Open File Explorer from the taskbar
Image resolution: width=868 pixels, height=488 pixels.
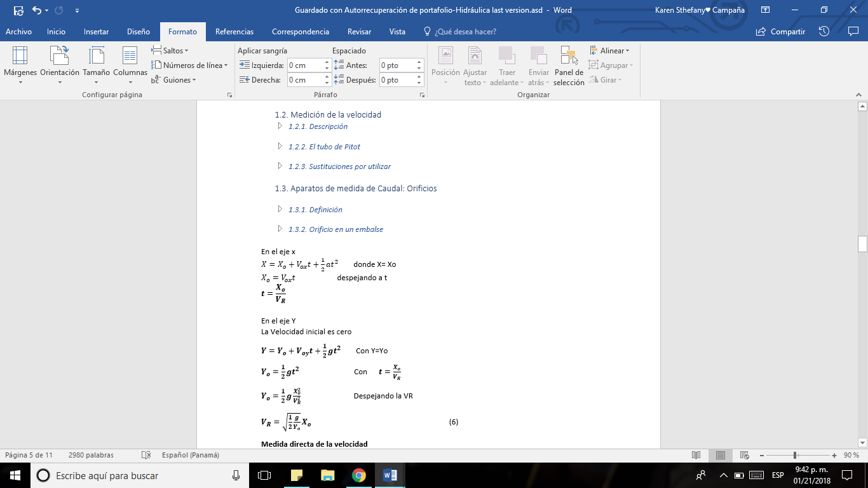click(x=328, y=475)
